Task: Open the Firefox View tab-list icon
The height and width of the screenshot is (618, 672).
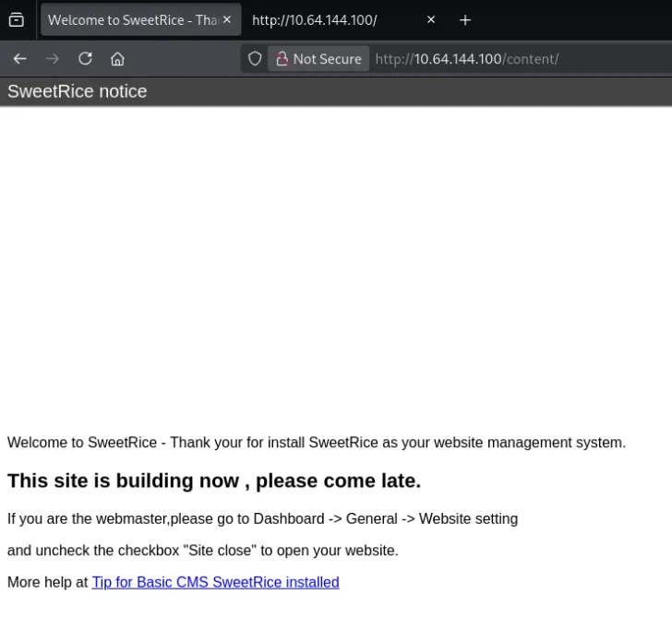Action: (17, 19)
